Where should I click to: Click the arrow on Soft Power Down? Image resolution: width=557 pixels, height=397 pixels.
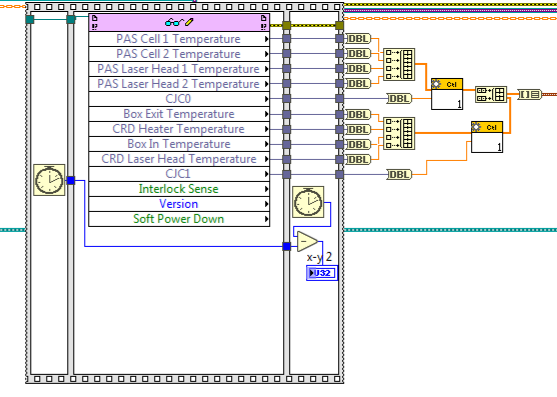266,219
